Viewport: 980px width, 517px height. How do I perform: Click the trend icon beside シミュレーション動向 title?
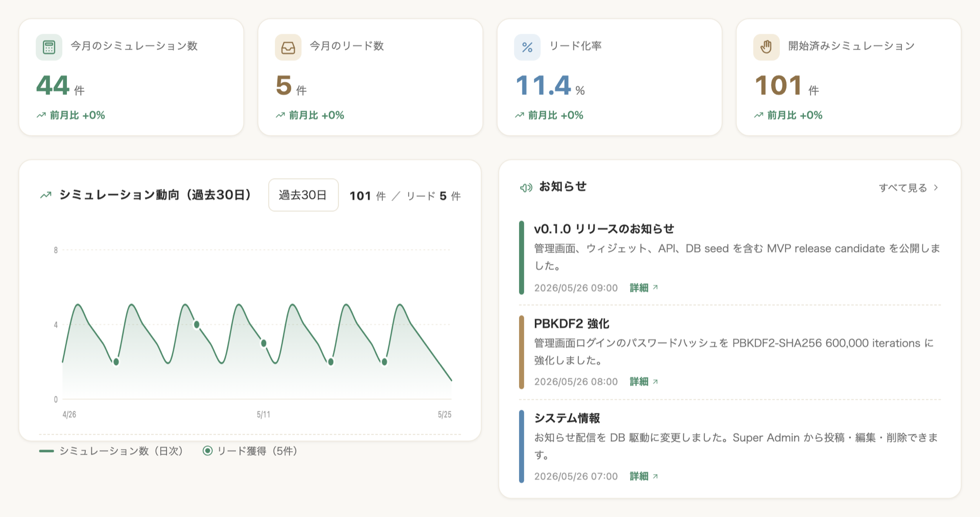point(46,195)
